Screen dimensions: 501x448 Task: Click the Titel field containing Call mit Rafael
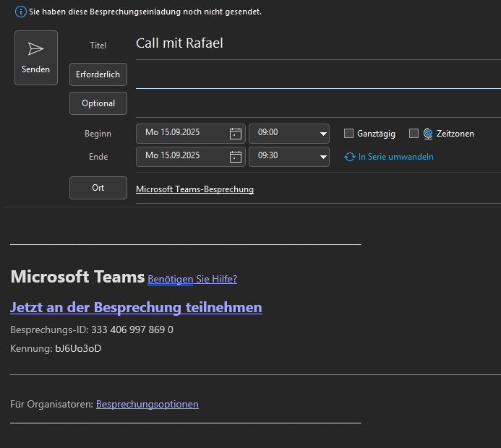click(317, 44)
